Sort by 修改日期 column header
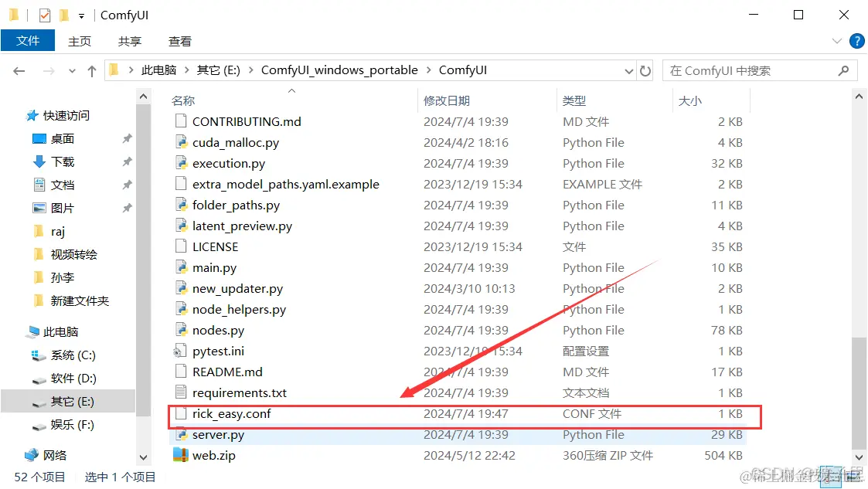Viewport: 868px width, 489px height. [446, 100]
